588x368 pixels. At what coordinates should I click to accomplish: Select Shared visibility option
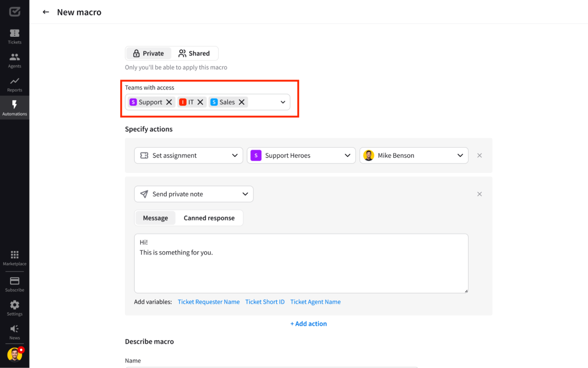(194, 53)
